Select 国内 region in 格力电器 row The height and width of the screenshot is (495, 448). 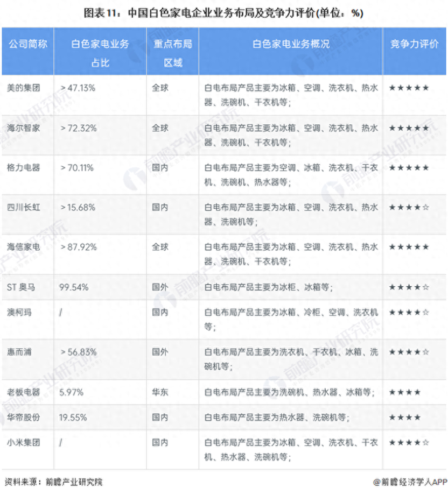[160, 168]
